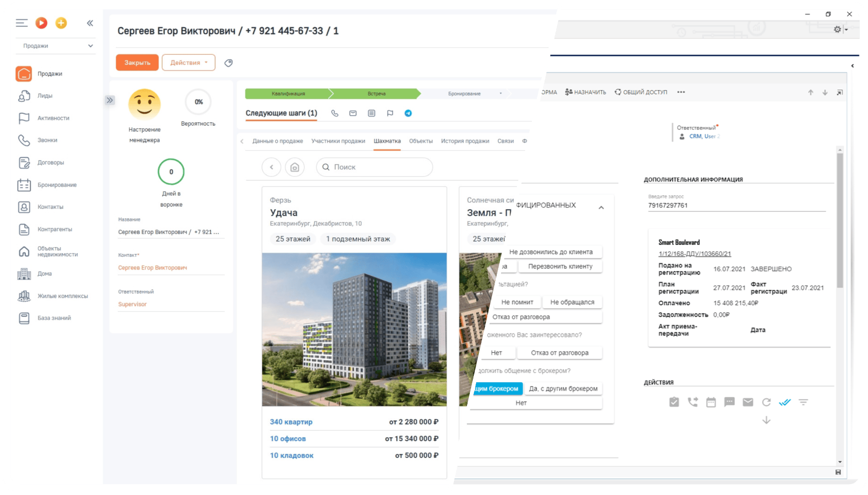The width and height of the screenshot is (868, 495).
Task: Open the hamburger menu icon
Action: click(x=22, y=23)
